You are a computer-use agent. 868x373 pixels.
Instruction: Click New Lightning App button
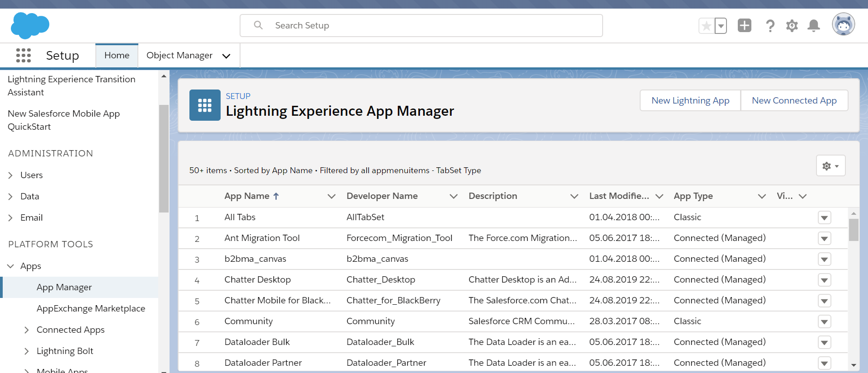pyautogui.click(x=690, y=100)
